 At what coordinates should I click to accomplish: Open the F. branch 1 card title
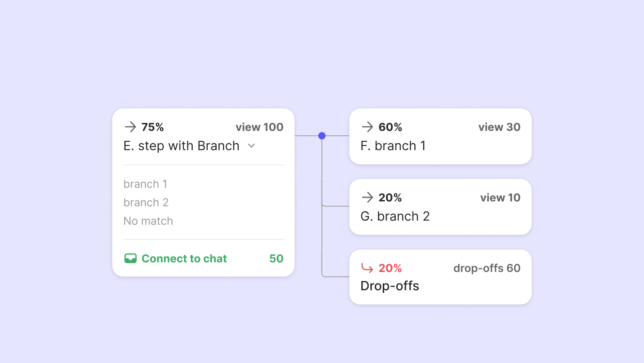tap(393, 146)
